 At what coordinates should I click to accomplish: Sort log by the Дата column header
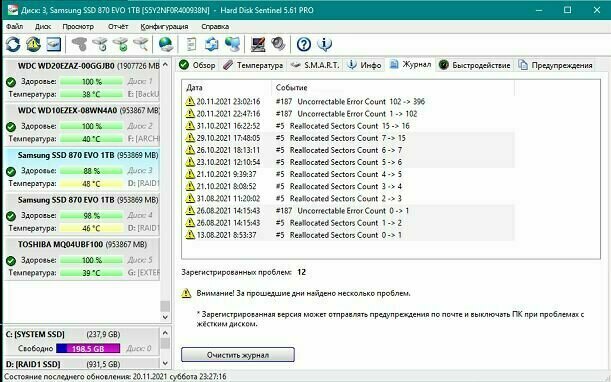pos(226,88)
